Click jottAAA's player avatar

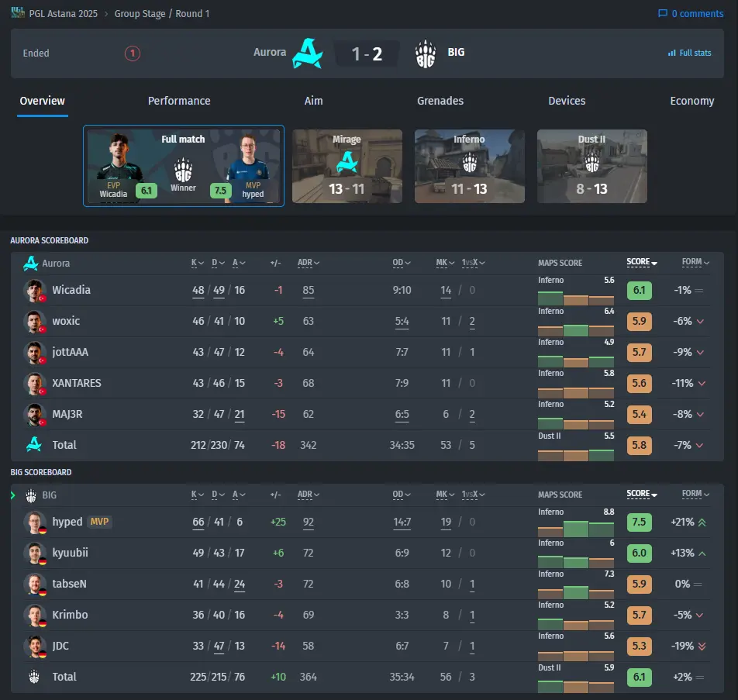pos(34,352)
